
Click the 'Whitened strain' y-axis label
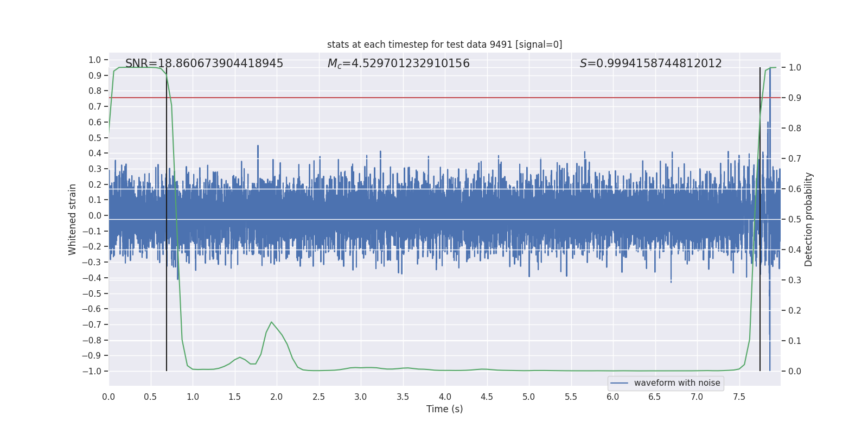click(72, 219)
